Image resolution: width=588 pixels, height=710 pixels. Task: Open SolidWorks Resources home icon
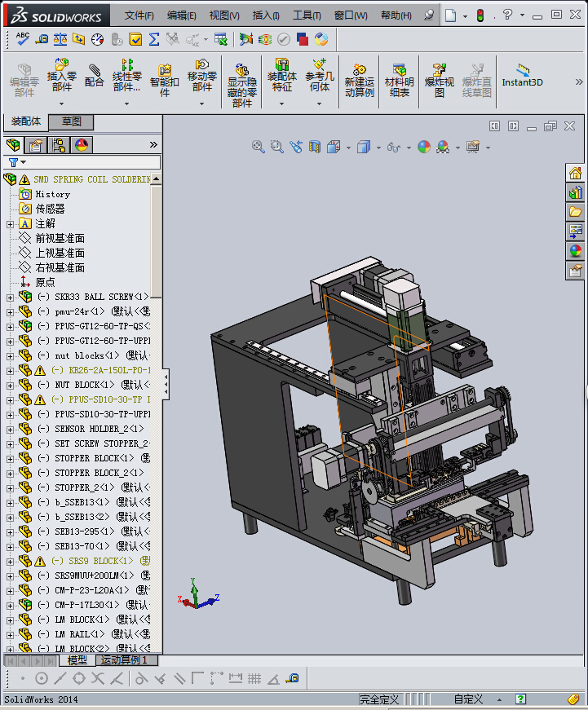pos(575,173)
